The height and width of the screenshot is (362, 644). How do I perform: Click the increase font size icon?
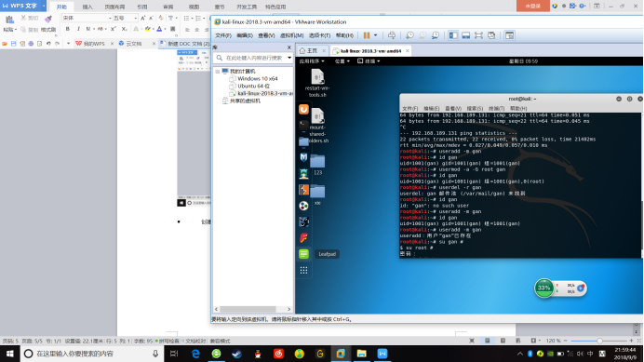(x=143, y=18)
